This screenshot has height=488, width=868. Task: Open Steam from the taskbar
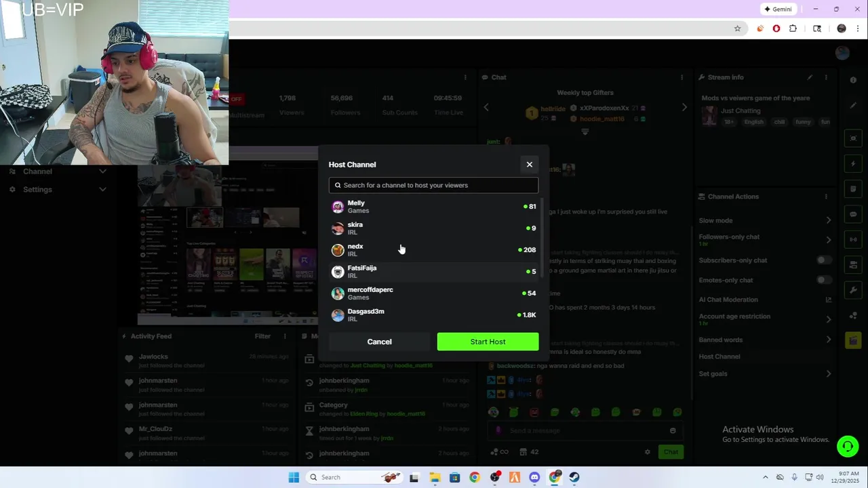574,477
